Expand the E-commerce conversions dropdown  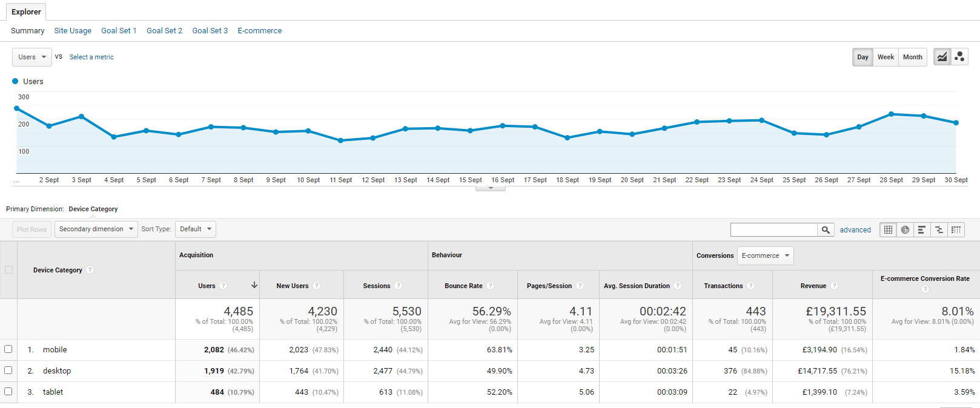pos(765,255)
